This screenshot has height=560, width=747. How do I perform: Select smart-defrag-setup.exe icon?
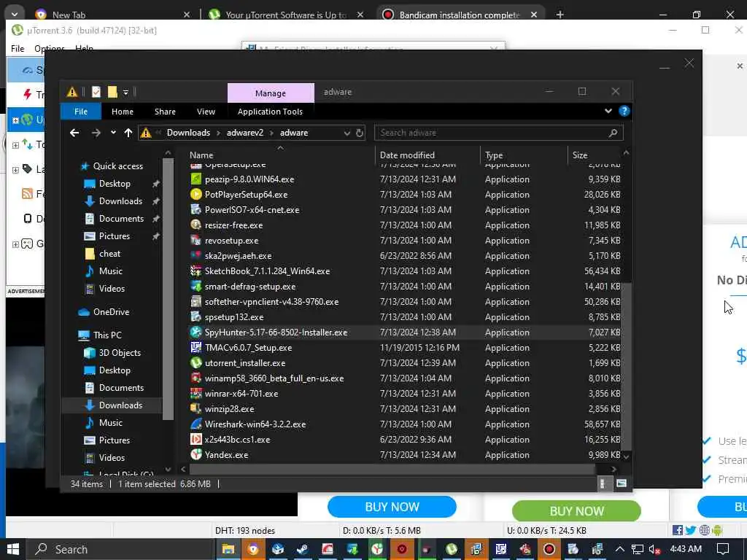(x=196, y=286)
